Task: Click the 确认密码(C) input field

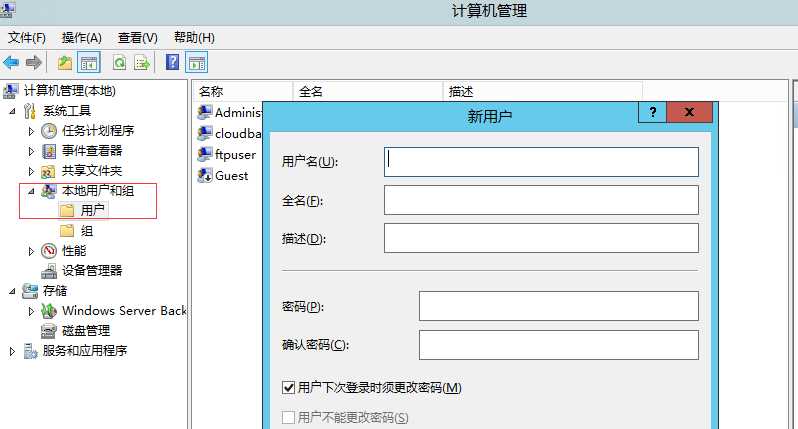Action: pyautogui.click(x=559, y=345)
